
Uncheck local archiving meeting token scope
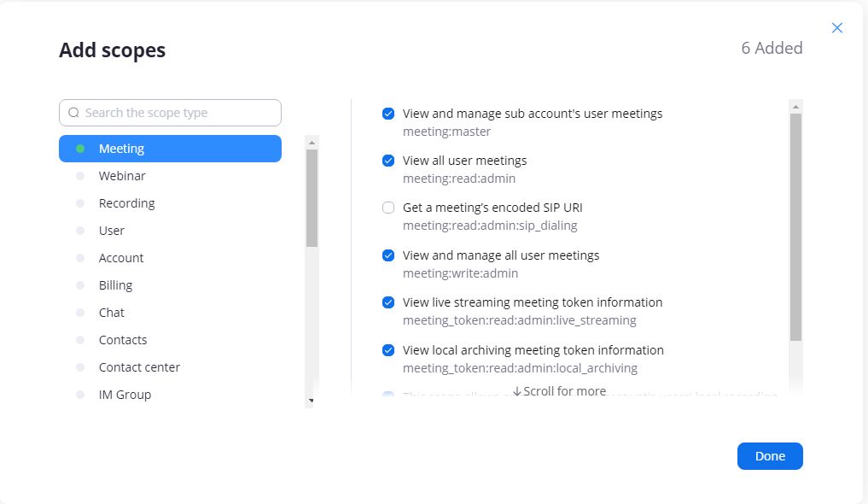(x=388, y=350)
